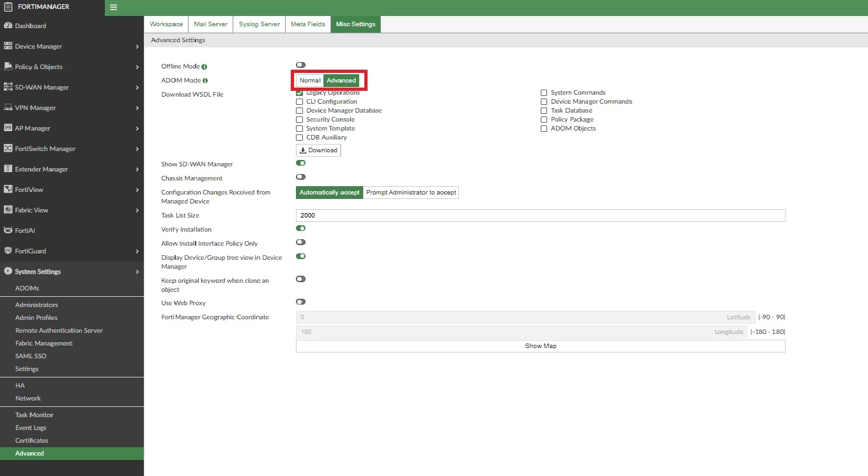Click the Show Map button

tap(540, 346)
